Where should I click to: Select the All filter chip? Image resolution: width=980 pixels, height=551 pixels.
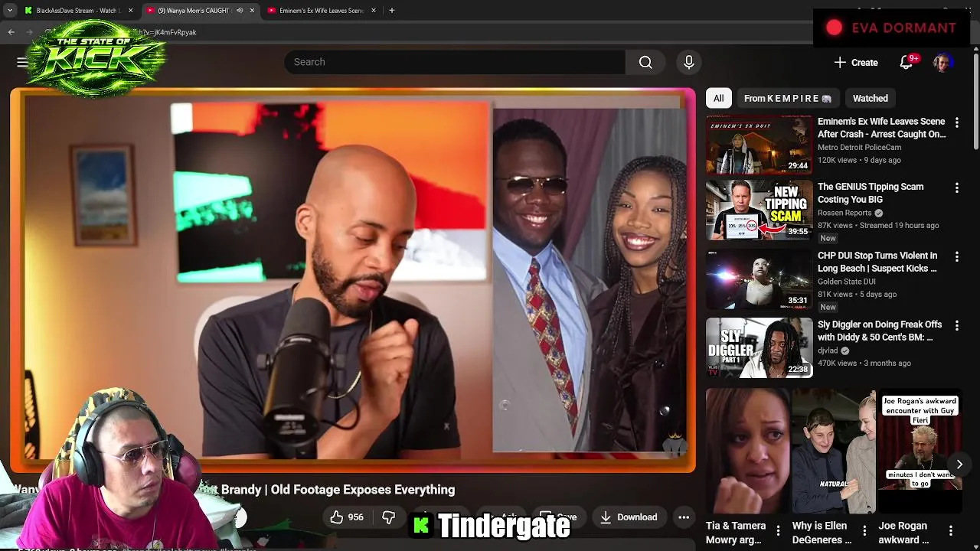pyautogui.click(x=718, y=98)
